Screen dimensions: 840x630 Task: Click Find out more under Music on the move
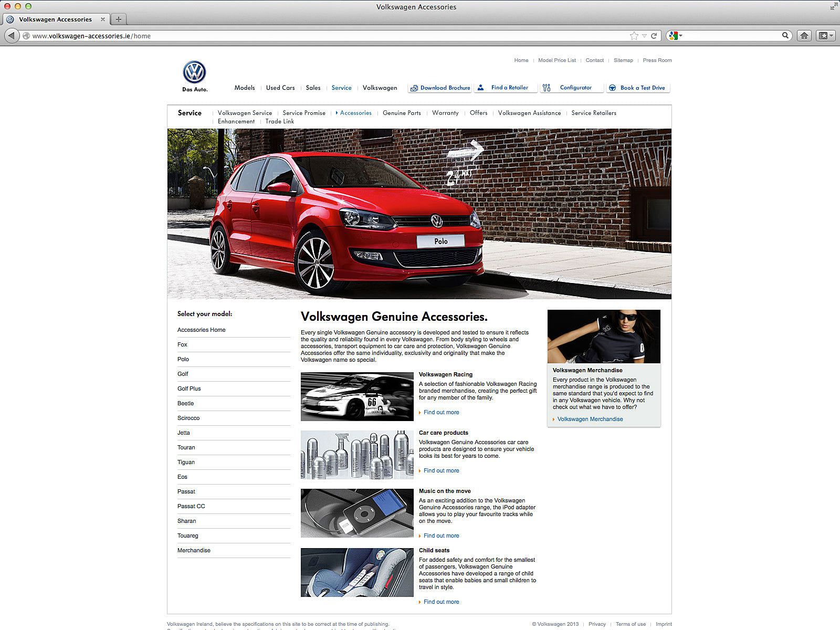pos(441,535)
